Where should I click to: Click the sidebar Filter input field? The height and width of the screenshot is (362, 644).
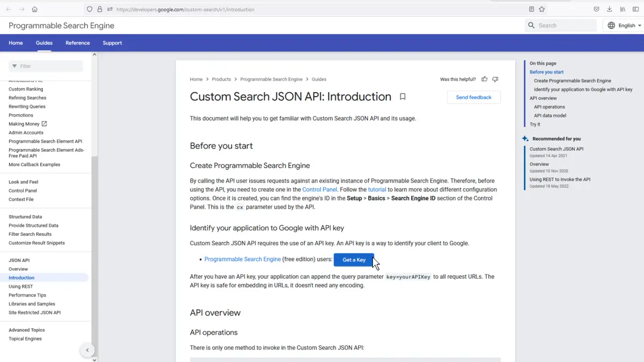[x=46, y=66]
